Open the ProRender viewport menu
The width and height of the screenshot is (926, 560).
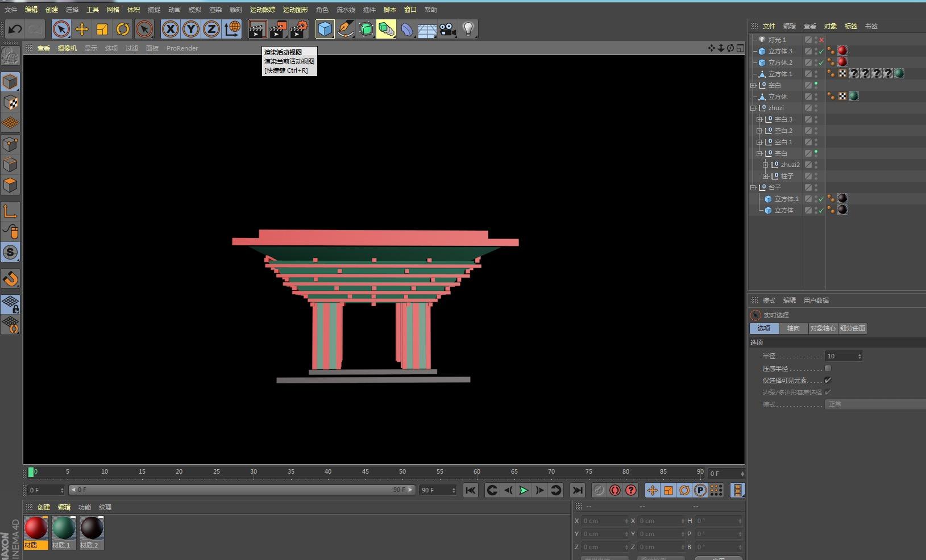[182, 48]
